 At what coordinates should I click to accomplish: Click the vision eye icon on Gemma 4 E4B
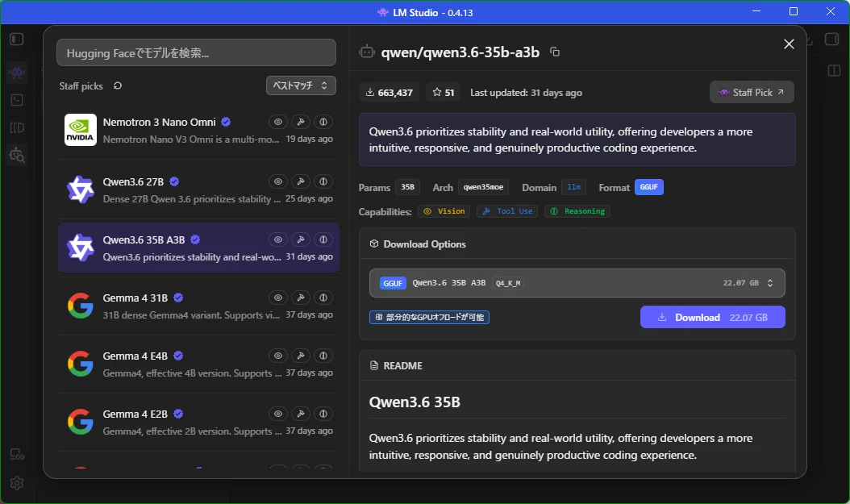[x=278, y=356]
